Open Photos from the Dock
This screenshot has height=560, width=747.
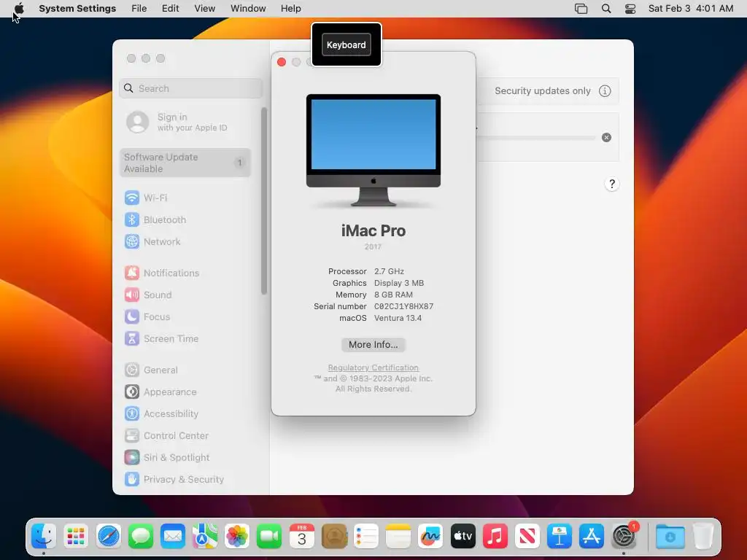pyautogui.click(x=237, y=536)
